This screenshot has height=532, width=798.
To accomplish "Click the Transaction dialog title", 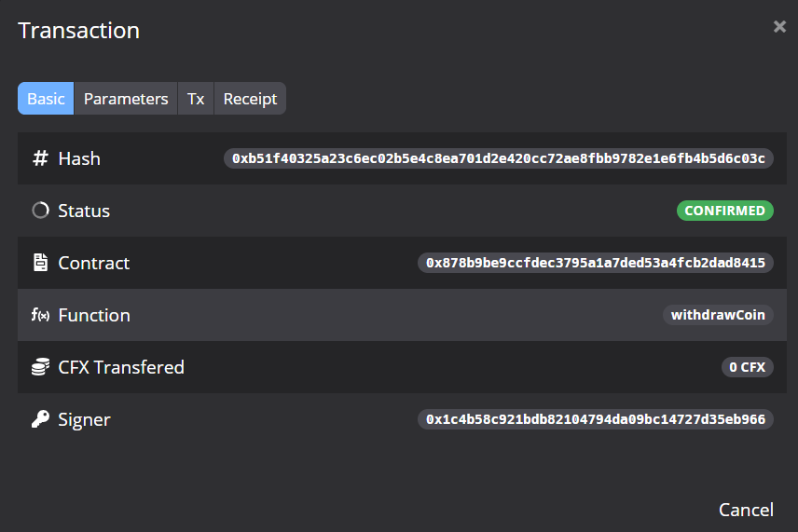I will tap(79, 30).
